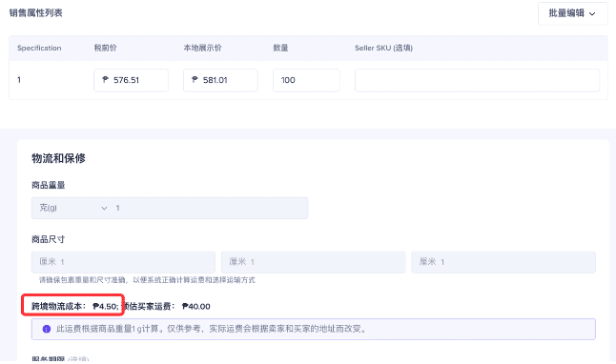Click the 商品尺寸 label
Image resolution: width=616 pixels, height=364 pixels.
coord(49,239)
